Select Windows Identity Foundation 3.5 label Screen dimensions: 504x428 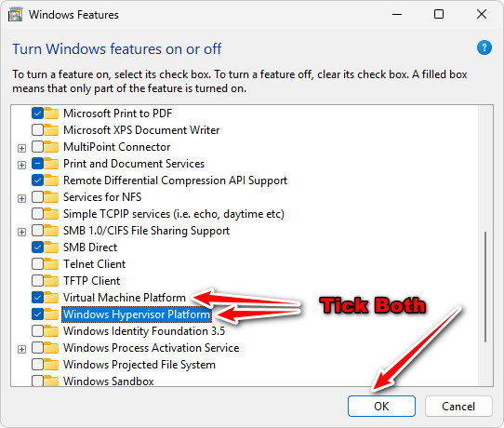[x=144, y=331]
